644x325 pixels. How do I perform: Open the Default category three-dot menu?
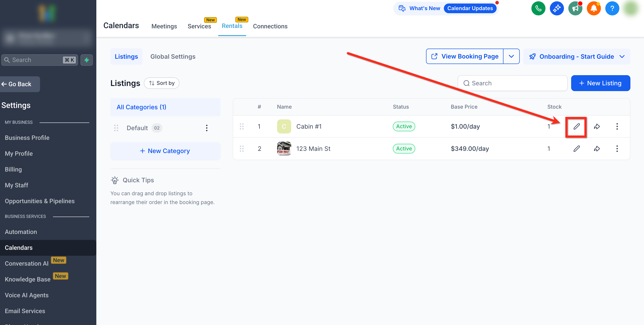(207, 128)
